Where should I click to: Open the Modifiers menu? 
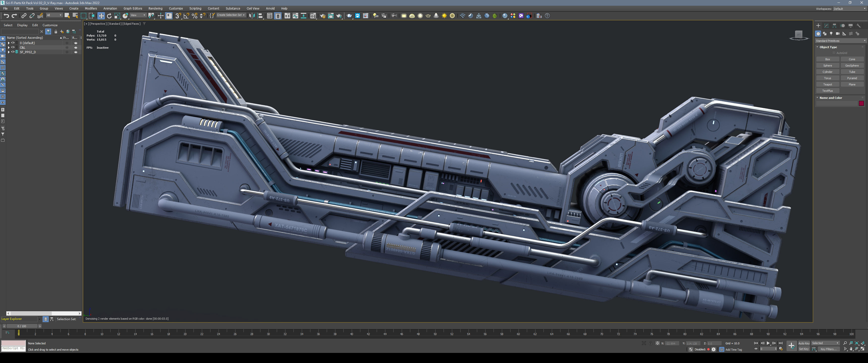click(x=91, y=8)
